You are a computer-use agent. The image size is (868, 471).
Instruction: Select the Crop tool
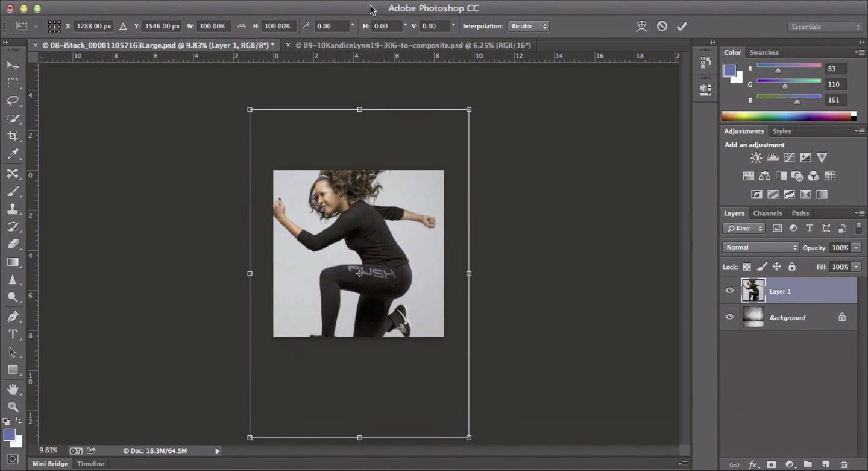click(x=13, y=136)
